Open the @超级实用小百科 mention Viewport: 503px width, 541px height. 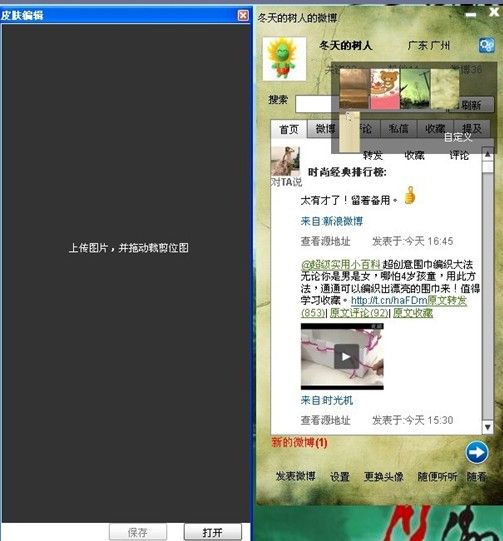click(x=341, y=265)
